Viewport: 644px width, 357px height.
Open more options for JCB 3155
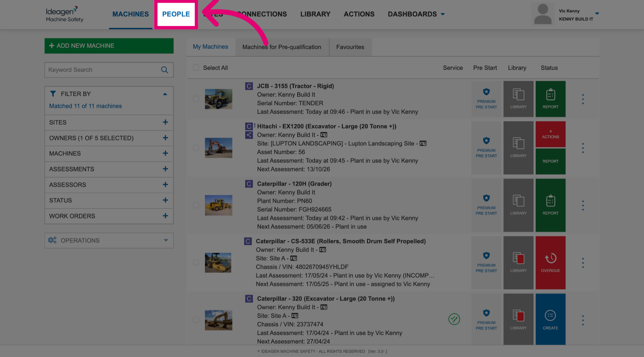583,99
